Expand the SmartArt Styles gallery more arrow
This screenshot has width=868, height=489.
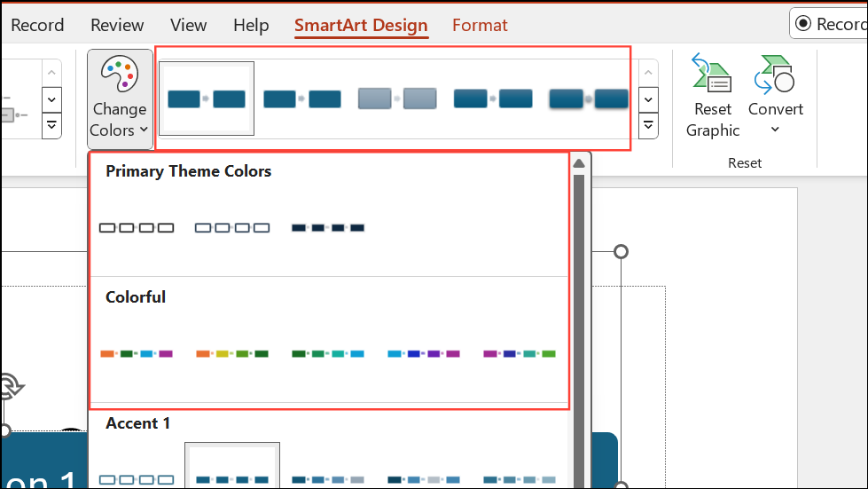pos(648,126)
